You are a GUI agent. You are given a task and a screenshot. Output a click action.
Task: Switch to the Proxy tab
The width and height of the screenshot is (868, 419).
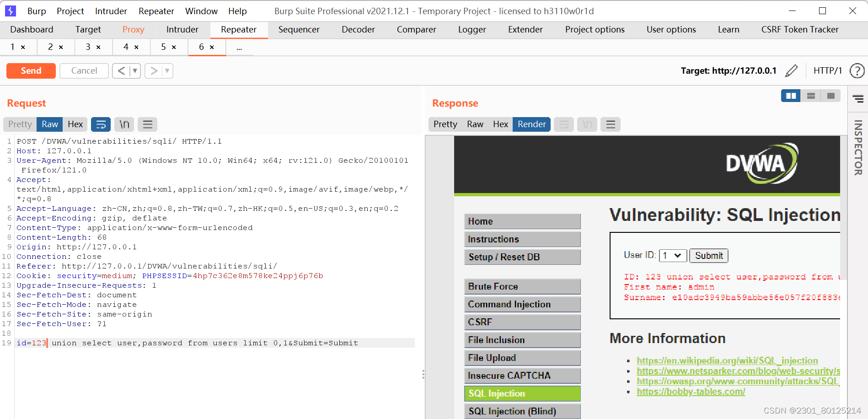point(133,30)
